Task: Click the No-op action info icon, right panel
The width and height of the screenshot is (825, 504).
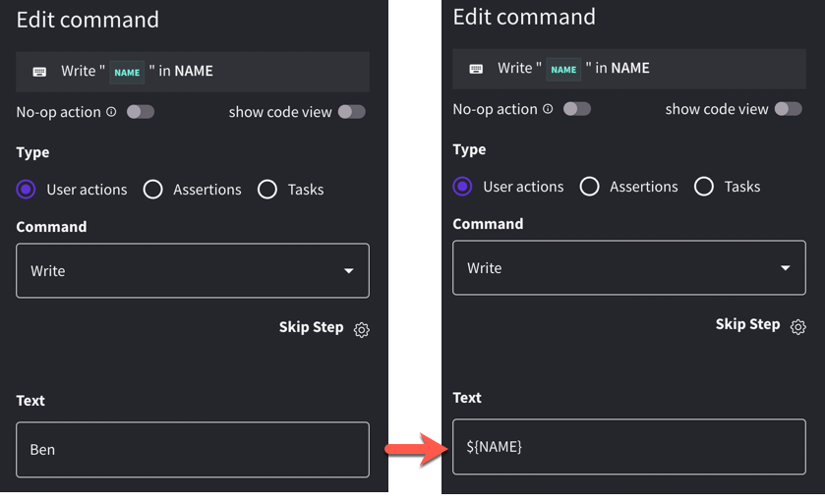Action: point(548,109)
